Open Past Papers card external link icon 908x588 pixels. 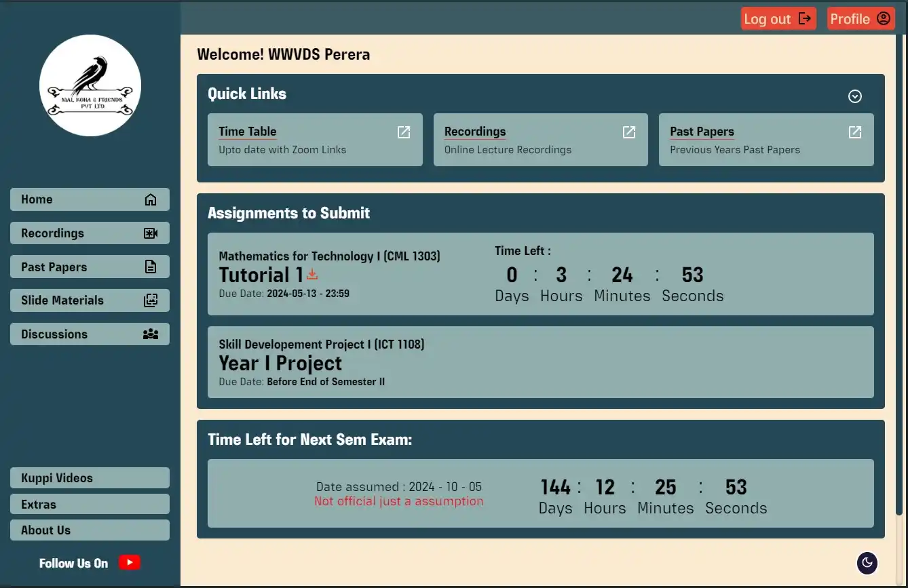coord(855,132)
